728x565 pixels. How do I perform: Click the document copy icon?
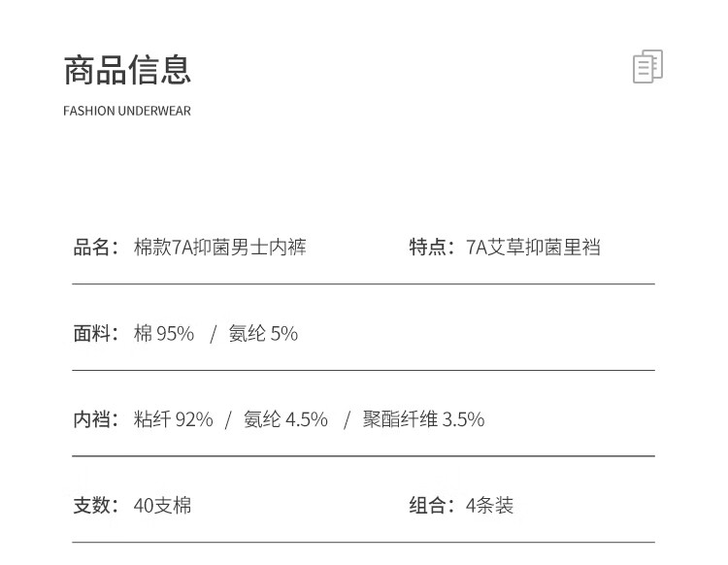(647, 66)
